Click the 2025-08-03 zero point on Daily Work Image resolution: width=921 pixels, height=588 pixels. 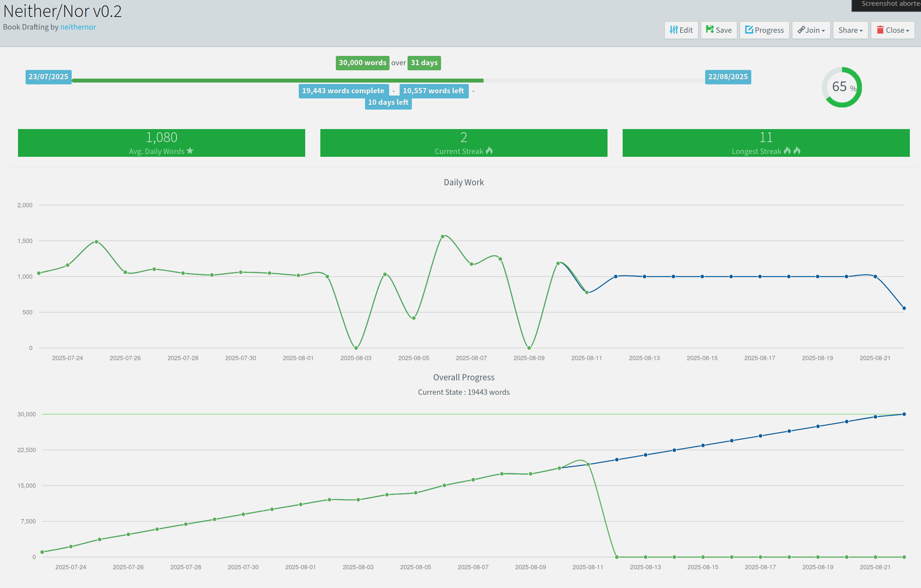click(x=356, y=348)
